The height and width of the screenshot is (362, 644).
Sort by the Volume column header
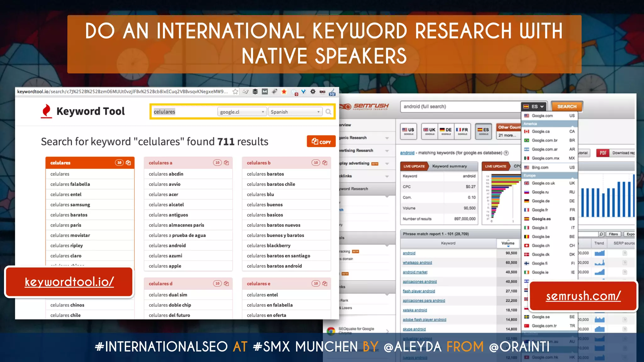[508, 243]
